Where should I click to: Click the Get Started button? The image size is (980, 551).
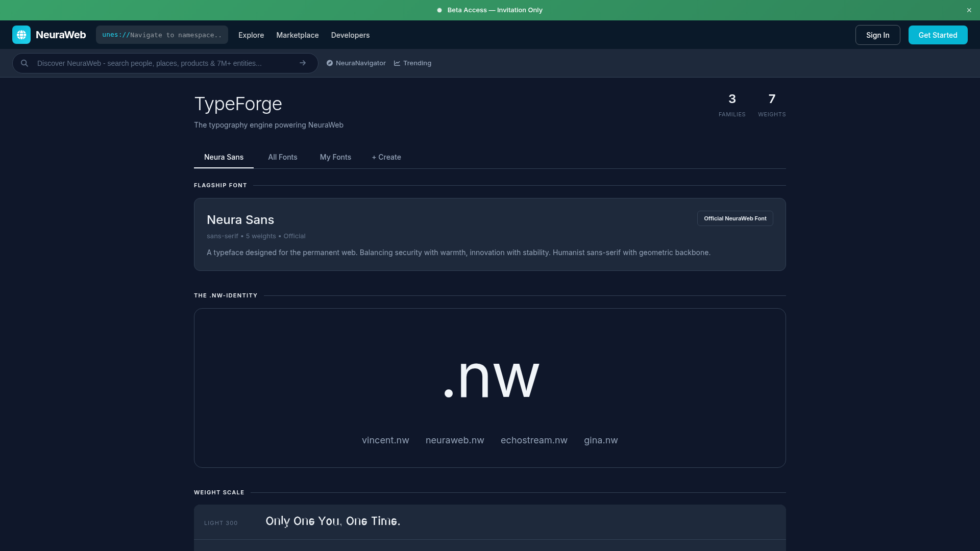tap(938, 35)
